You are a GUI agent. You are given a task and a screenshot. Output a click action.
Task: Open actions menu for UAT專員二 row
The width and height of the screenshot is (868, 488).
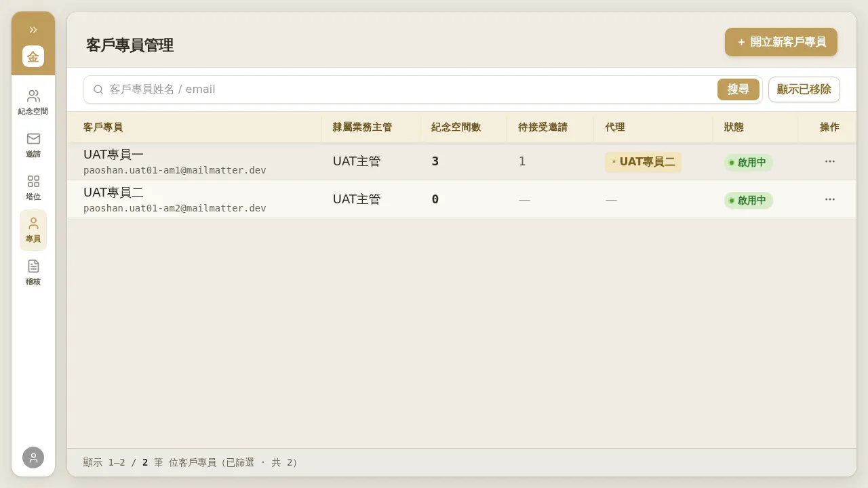tap(830, 199)
